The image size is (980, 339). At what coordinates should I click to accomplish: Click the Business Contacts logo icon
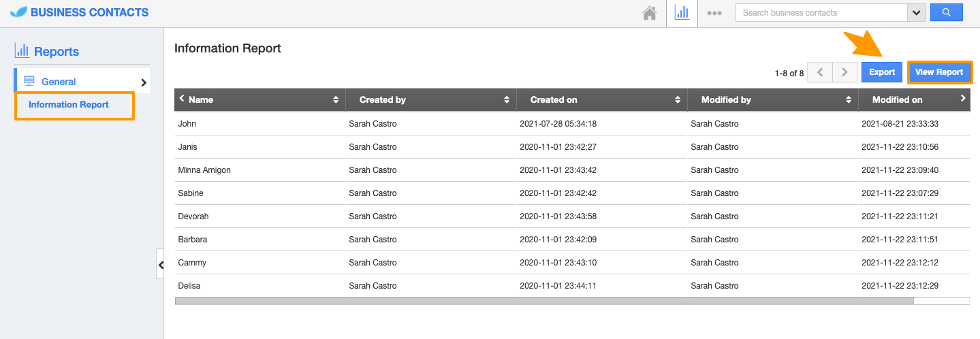pos(18,12)
